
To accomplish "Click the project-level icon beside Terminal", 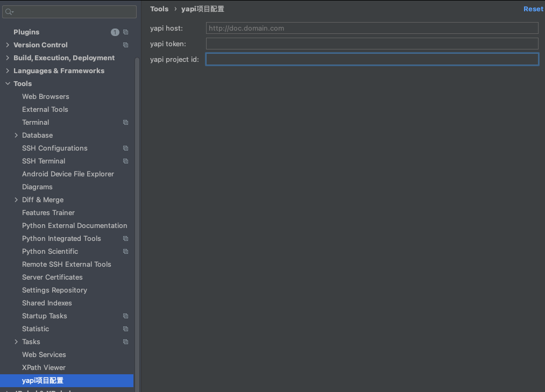I will (126, 123).
